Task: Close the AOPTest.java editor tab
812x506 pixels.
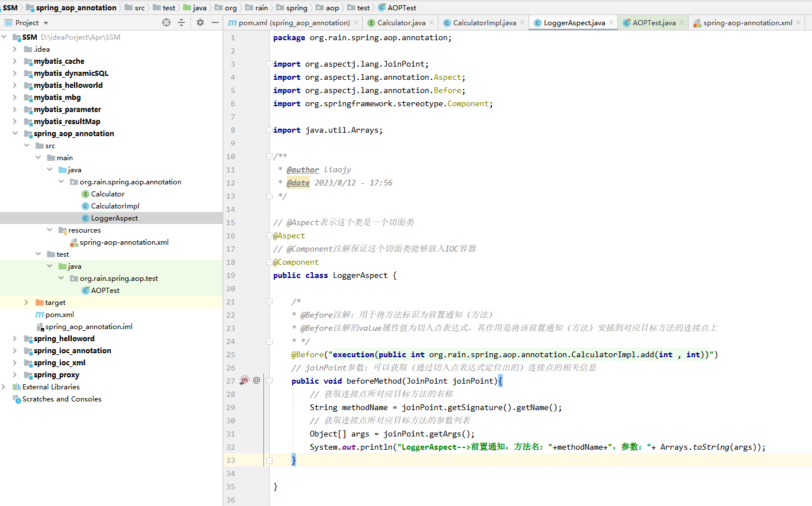Action: [681, 22]
